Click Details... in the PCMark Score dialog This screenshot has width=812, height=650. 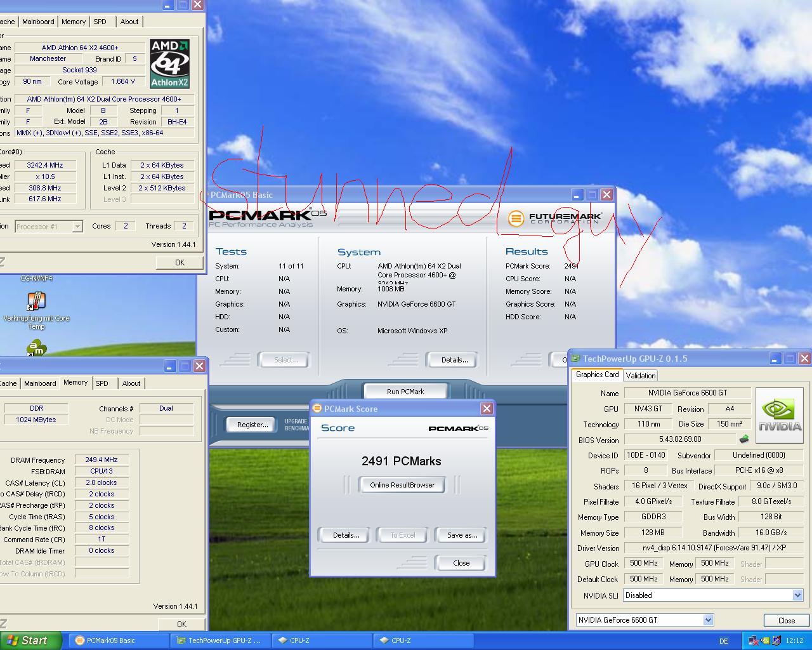pos(346,535)
